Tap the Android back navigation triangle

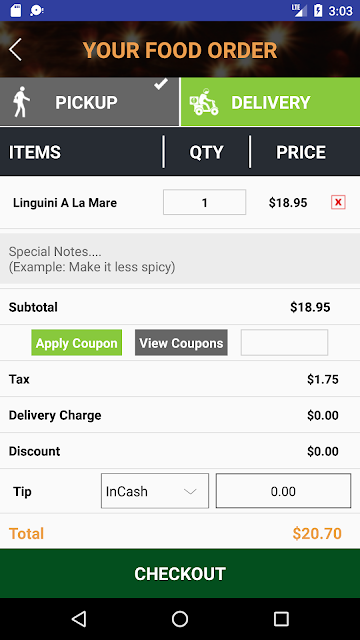point(78,619)
